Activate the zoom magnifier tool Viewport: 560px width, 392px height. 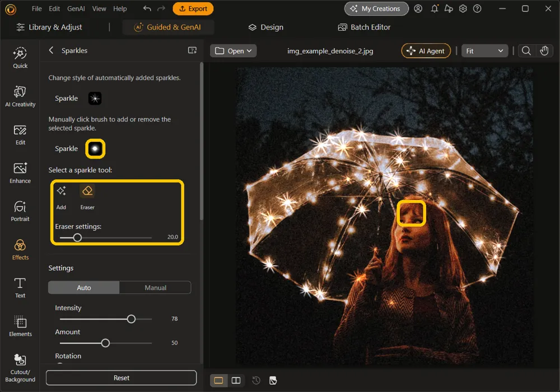[x=526, y=51]
